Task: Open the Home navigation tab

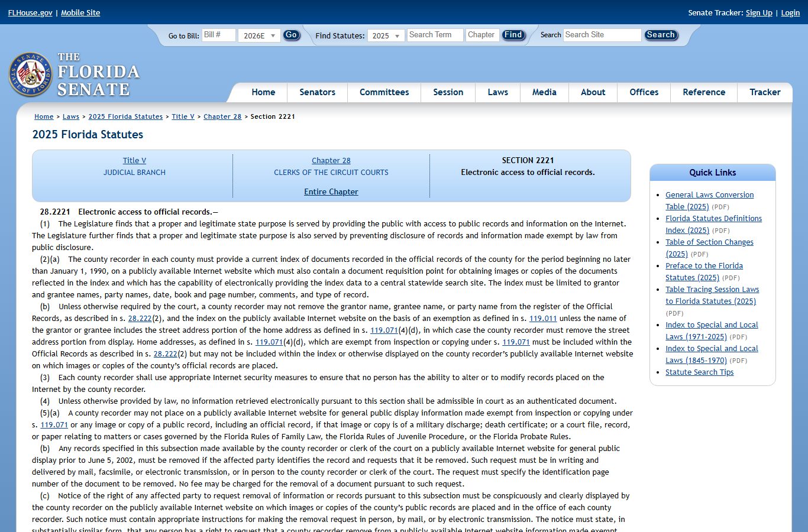Action: 263,92
